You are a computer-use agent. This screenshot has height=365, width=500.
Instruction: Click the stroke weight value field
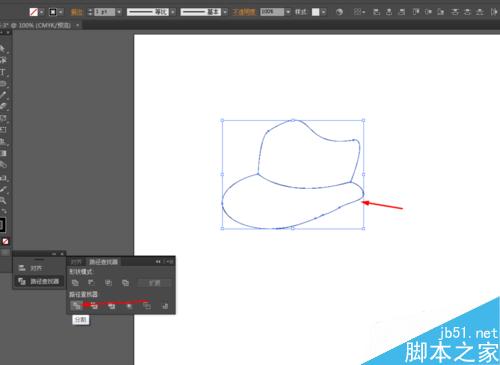[104, 12]
